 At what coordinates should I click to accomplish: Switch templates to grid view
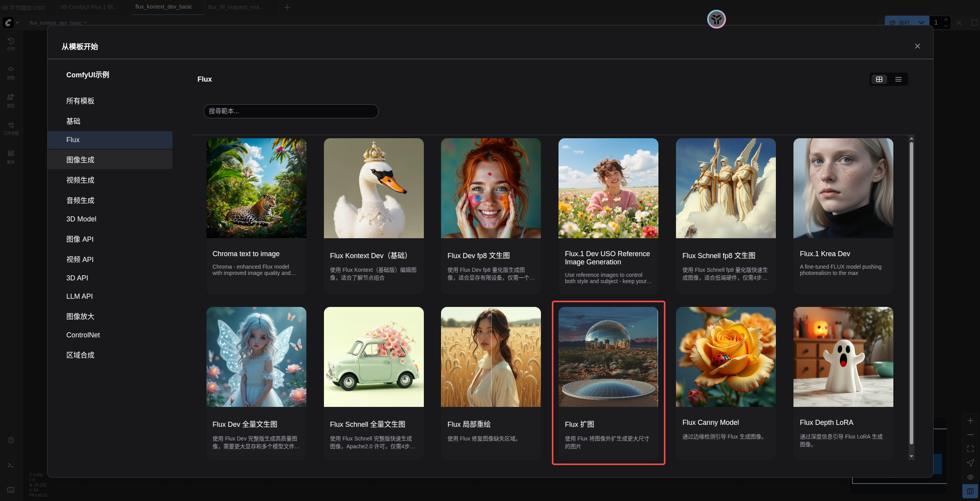879,79
